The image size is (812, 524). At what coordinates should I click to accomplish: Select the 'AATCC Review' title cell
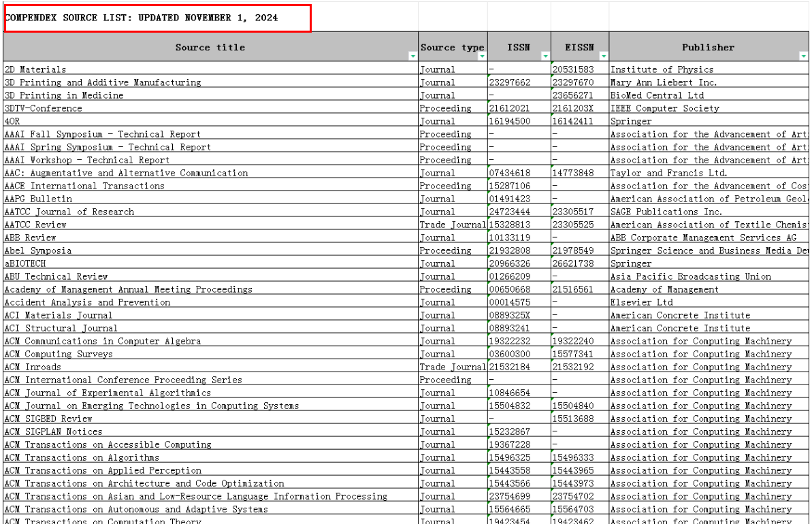click(211, 224)
